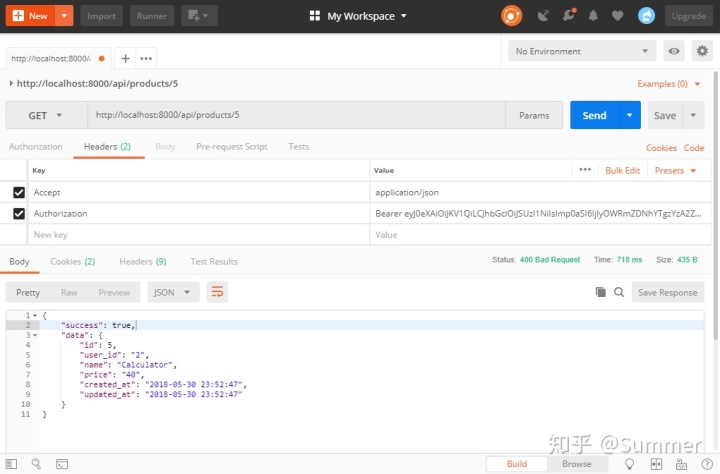
Task: Open manage environments gear icon
Action: coord(702,51)
